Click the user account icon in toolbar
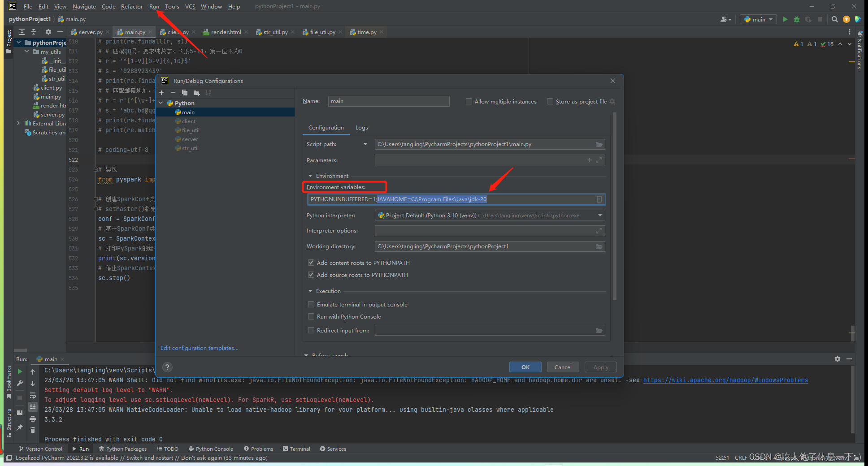The height and width of the screenshot is (466, 868). [x=725, y=19]
